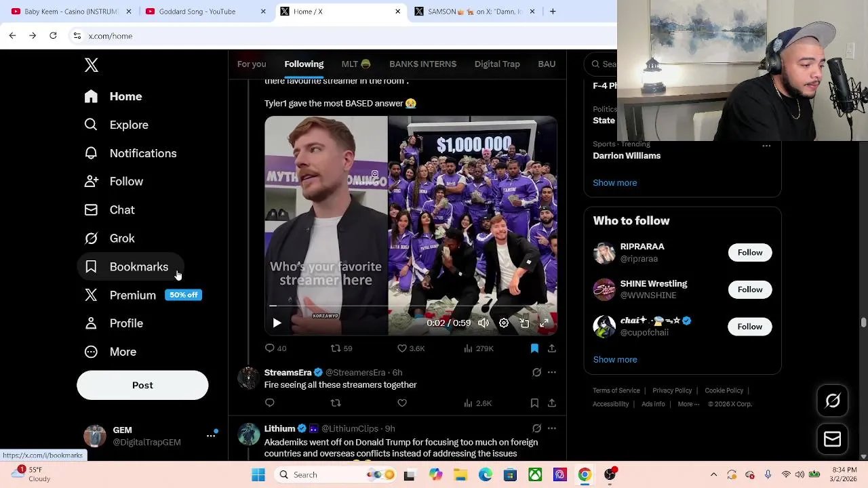Open the Windows Start menu
868x488 pixels.
point(258,475)
